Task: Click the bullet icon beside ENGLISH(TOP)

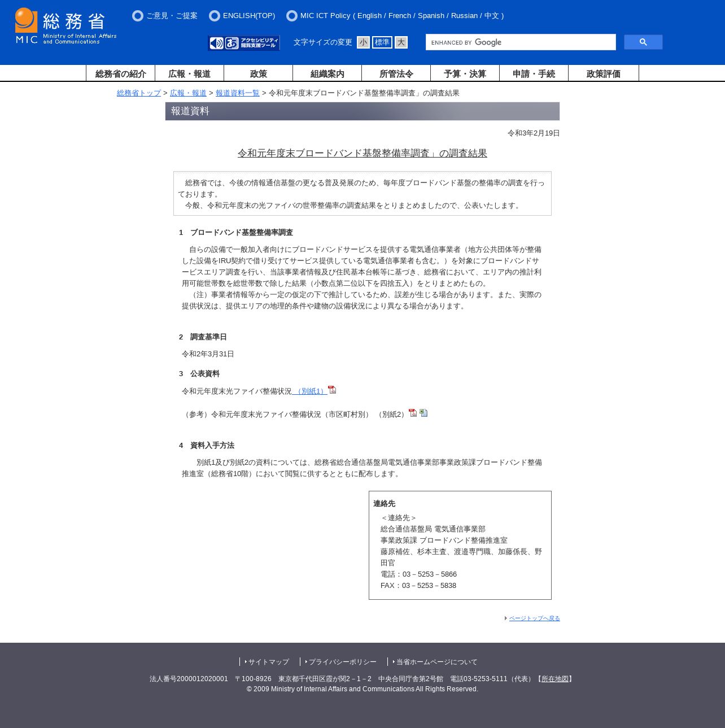Action: tap(215, 16)
